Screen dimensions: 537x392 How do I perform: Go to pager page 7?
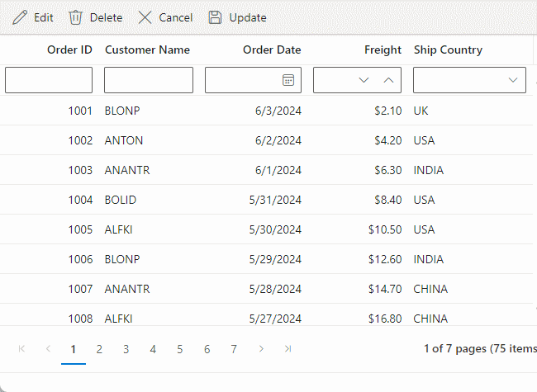click(x=234, y=349)
